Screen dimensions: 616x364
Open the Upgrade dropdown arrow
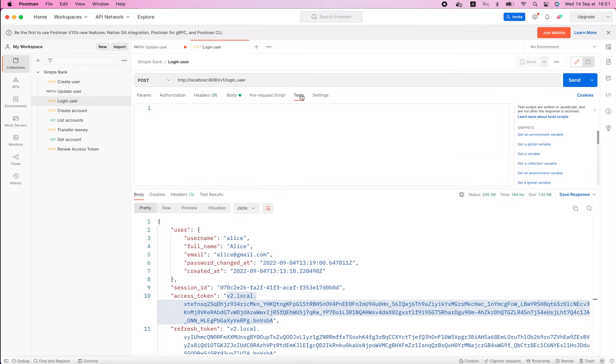pyautogui.click(x=608, y=17)
